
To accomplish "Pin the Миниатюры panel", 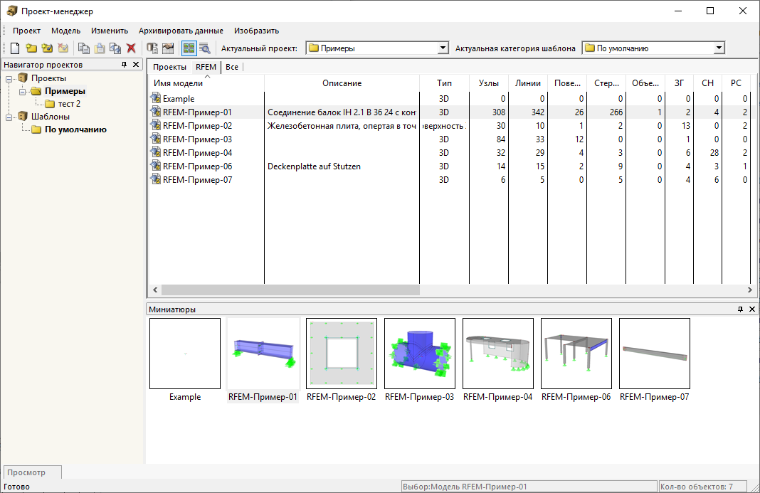I will [740, 309].
